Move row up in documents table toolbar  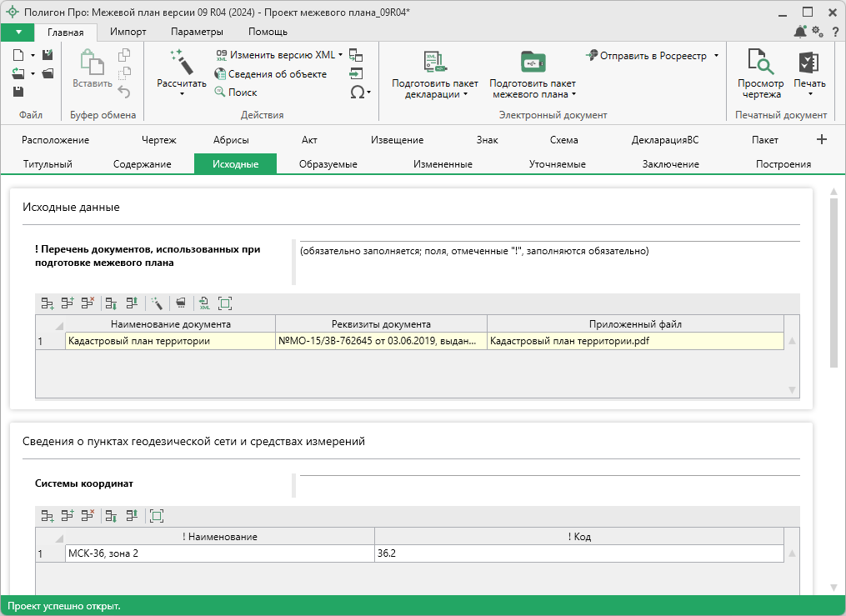[x=132, y=303]
